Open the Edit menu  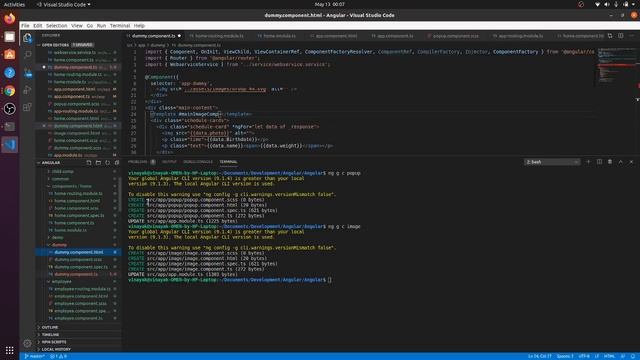38,25
